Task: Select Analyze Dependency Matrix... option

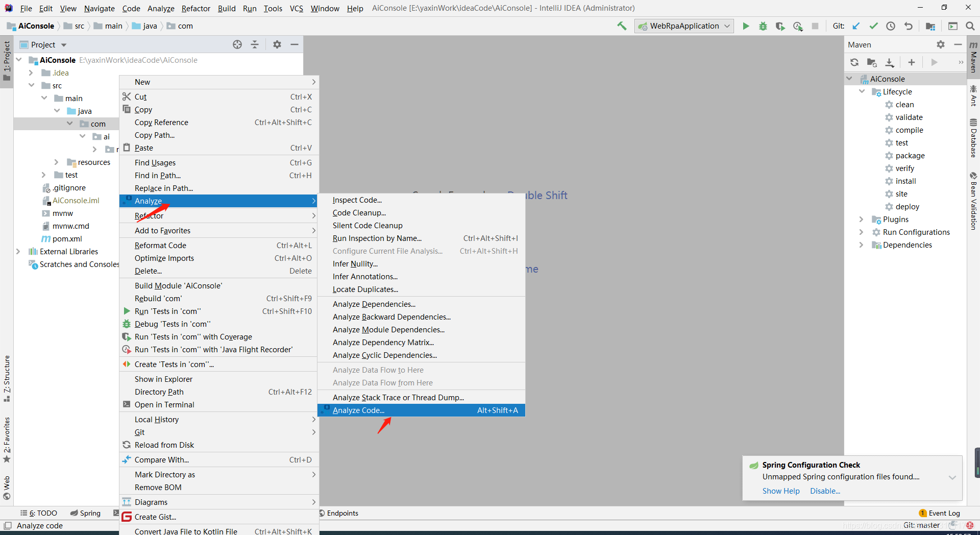Action: 421,343
